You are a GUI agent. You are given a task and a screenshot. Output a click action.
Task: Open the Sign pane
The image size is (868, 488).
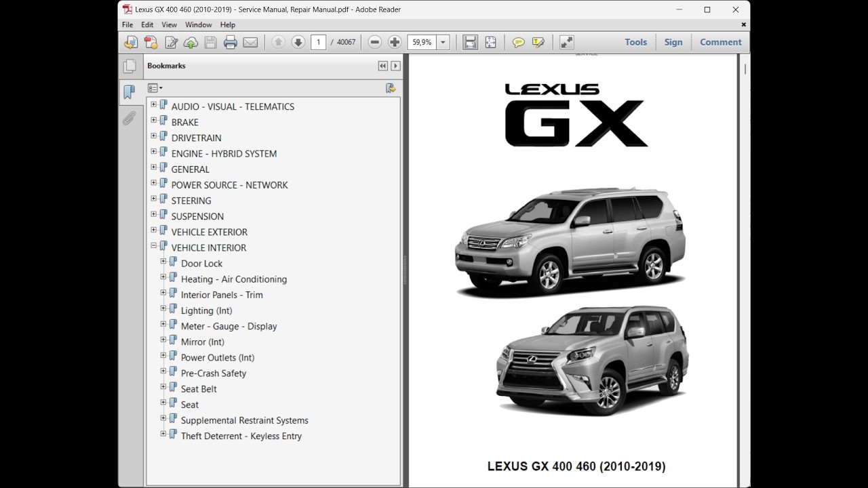point(673,42)
